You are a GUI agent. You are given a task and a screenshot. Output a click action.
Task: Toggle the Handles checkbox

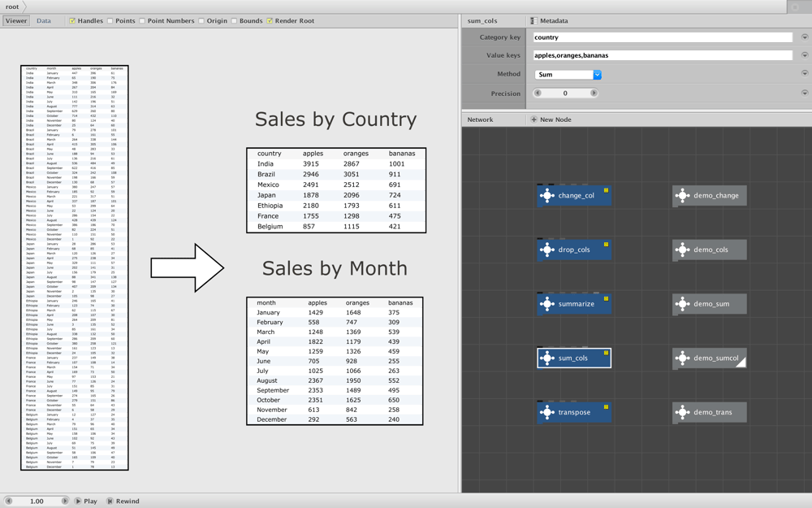[72, 21]
